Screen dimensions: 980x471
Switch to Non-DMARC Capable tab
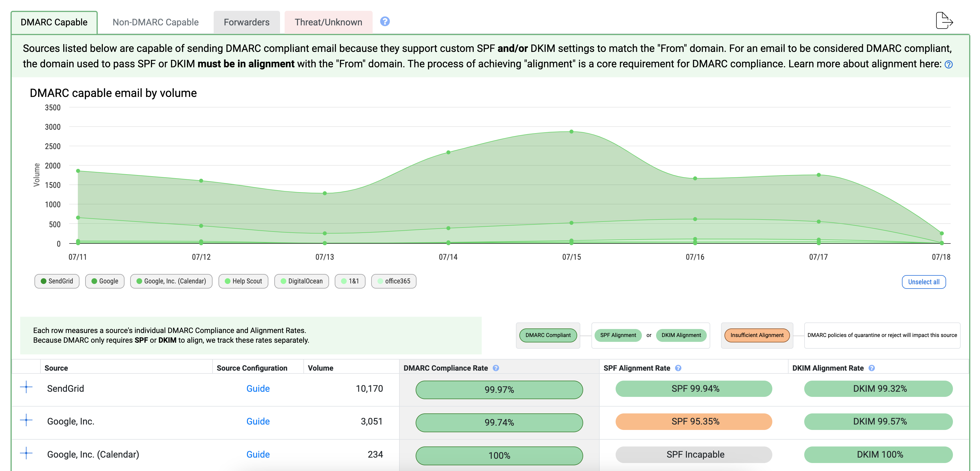tap(155, 22)
